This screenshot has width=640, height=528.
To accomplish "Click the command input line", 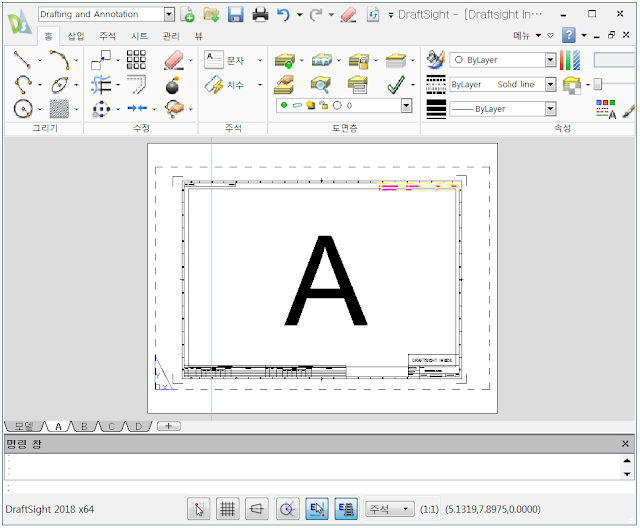I will [x=318, y=487].
